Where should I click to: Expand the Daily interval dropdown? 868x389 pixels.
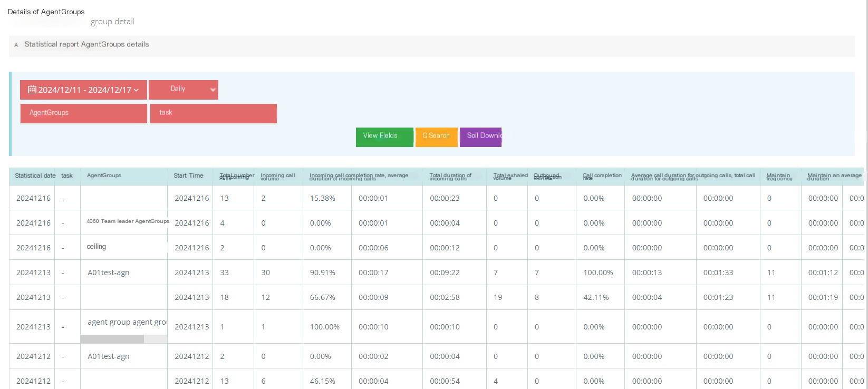184,90
